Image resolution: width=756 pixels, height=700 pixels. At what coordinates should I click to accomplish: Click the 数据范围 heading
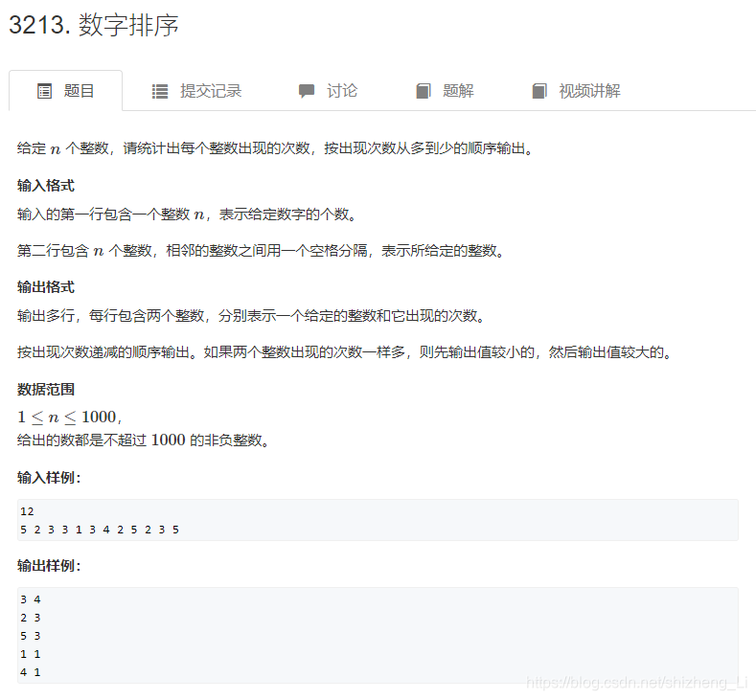point(46,390)
